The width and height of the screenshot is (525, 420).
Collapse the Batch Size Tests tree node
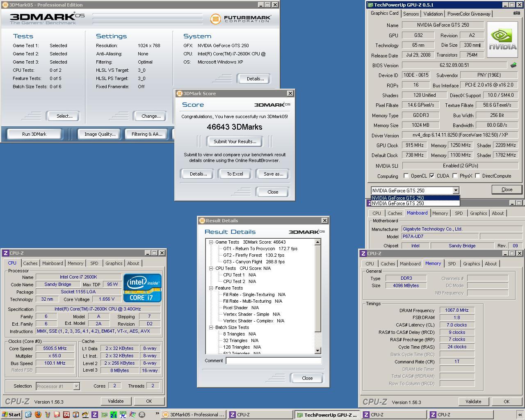[x=211, y=327]
